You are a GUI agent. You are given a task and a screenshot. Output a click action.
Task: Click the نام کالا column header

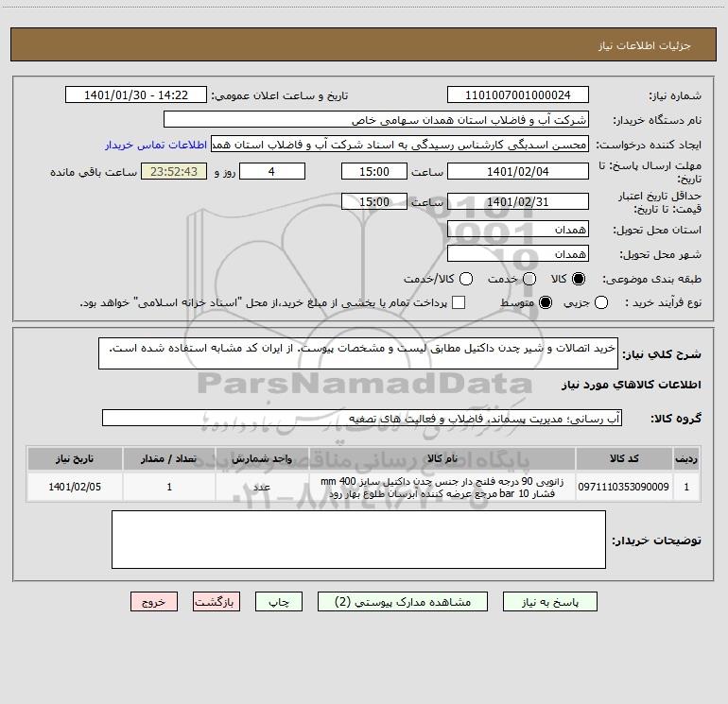[442, 458]
